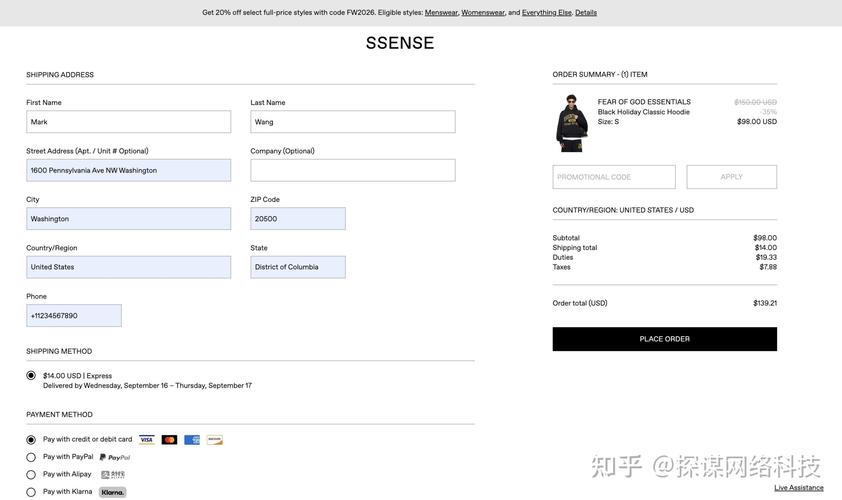842x500 pixels.
Task: Open the Country/Region field showing United States
Action: [128, 267]
